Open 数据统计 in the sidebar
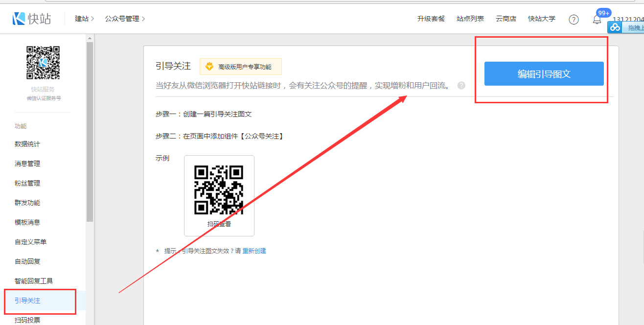 point(27,144)
